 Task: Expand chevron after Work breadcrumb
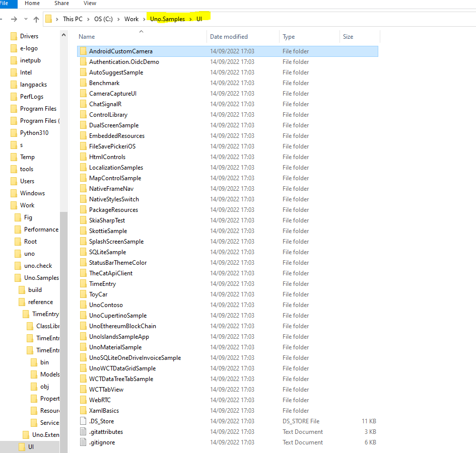point(144,20)
